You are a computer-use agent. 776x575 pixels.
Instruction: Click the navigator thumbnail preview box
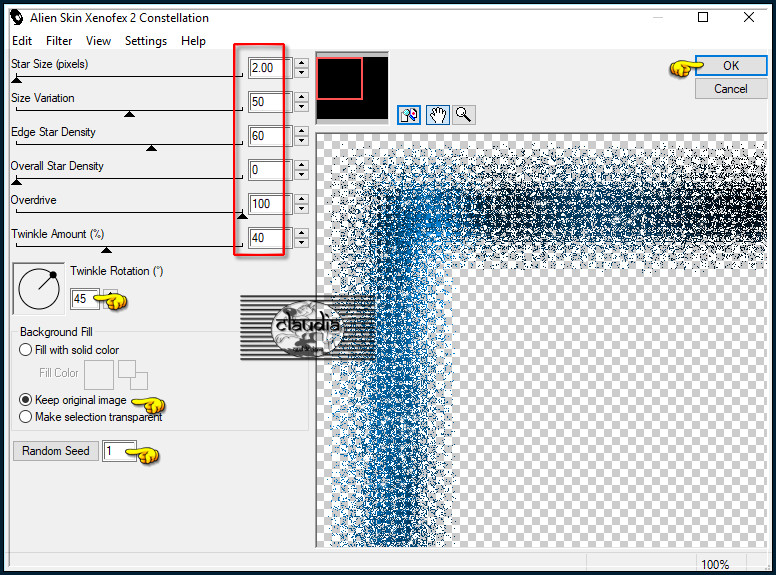[x=352, y=88]
